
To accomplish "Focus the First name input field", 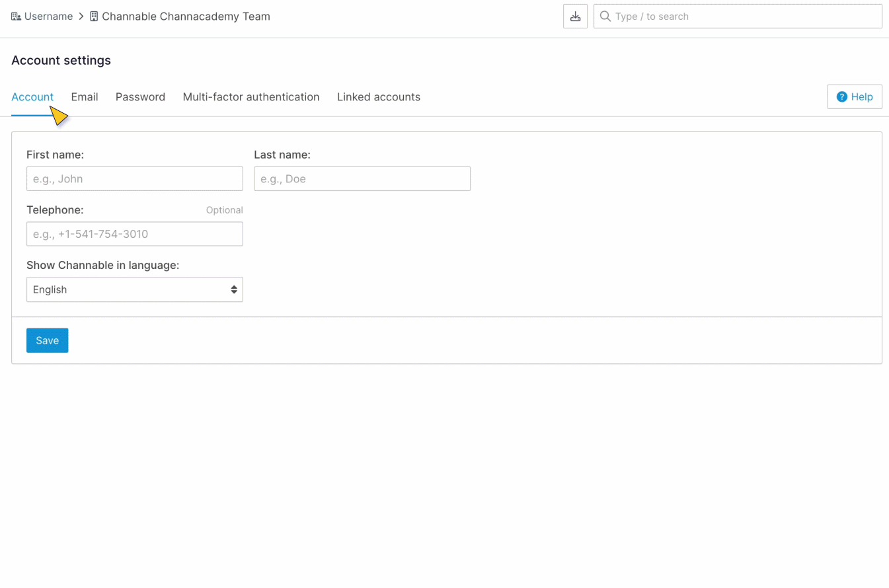I will [x=135, y=178].
